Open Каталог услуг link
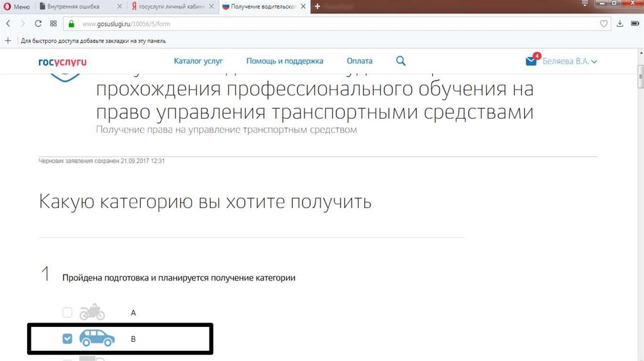644x361 pixels. tap(198, 61)
